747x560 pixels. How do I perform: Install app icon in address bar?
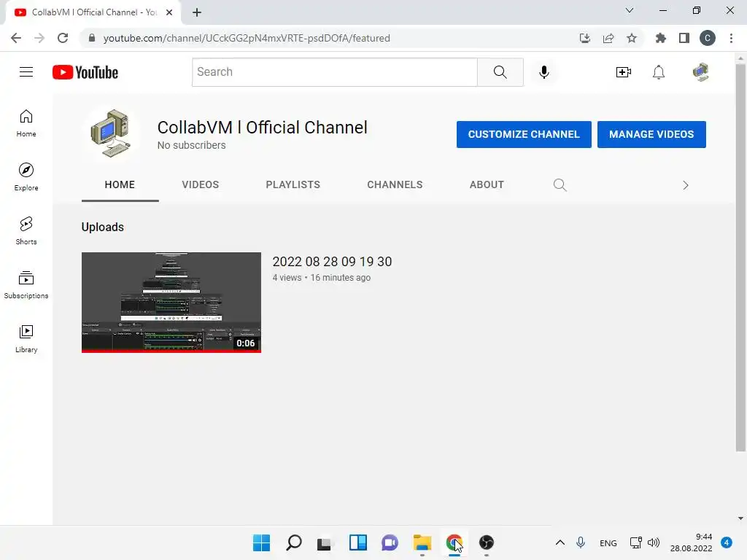click(584, 38)
